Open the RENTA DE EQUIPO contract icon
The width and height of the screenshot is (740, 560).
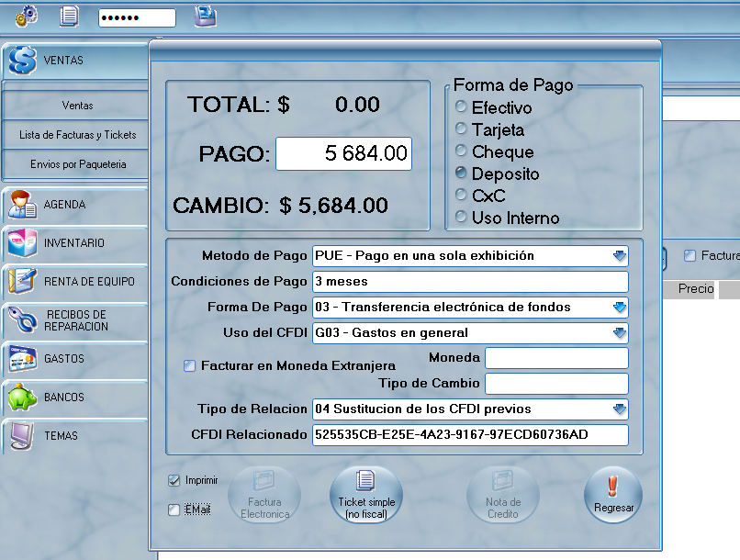[22, 281]
